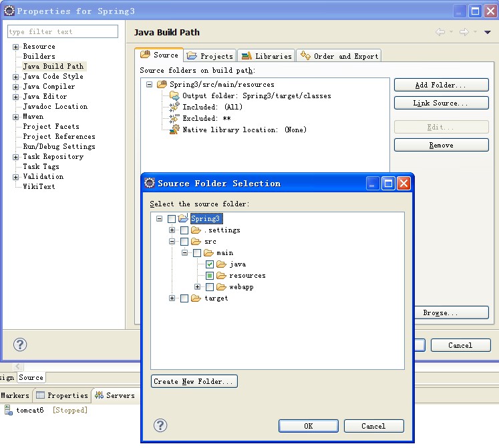Viewport: 499px width, 448px height.
Task: Click the Servers view tab icon
Action: (x=99, y=395)
